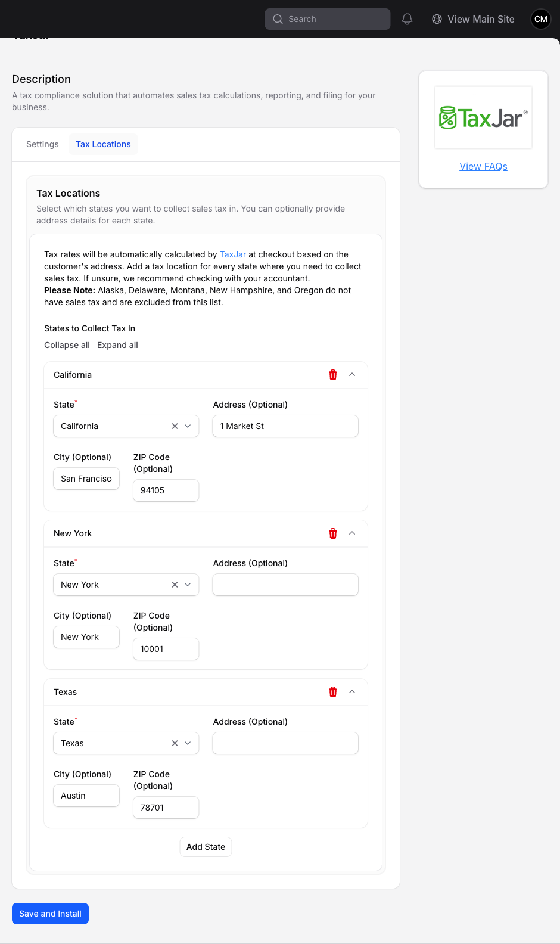Click the Add State button
Image resolution: width=560 pixels, height=944 pixels.
(206, 847)
